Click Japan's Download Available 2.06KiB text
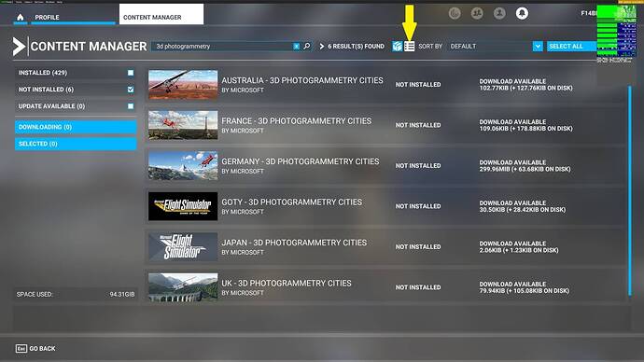The height and width of the screenshot is (362, 644). 519,246
